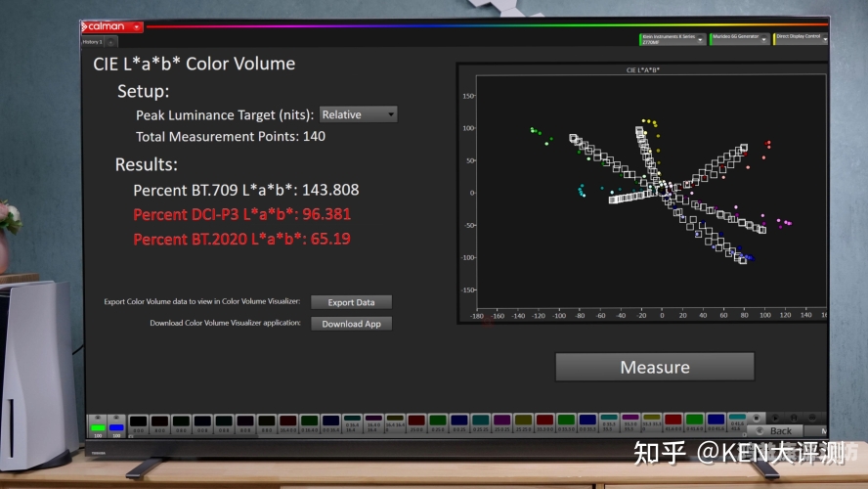Select the bright blue 100 swatch
This screenshot has width=868, height=489.
pyautogui.click(x=116, y=427)
